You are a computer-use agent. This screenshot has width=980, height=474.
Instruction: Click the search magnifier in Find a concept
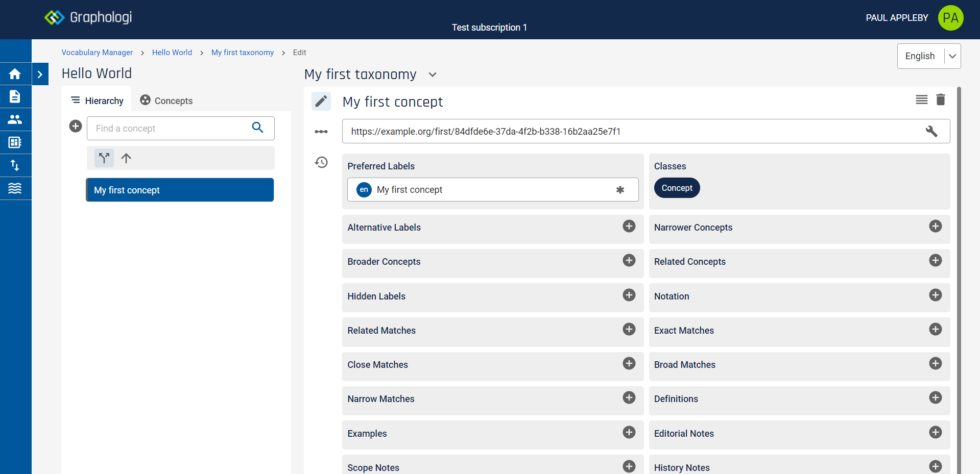(257, 128)
